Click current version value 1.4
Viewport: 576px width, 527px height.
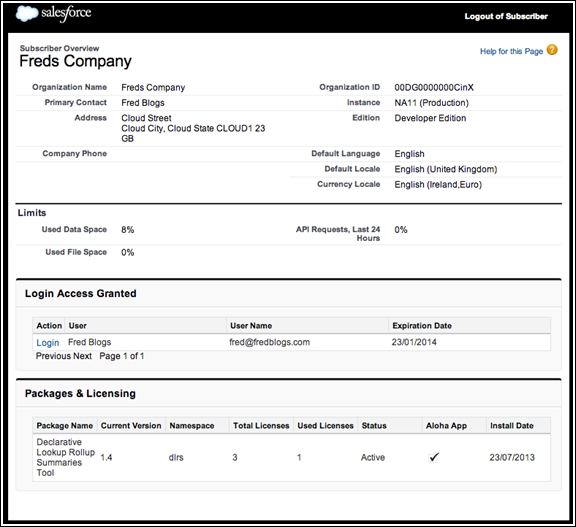pyautogui.click(x=106, y=457)
